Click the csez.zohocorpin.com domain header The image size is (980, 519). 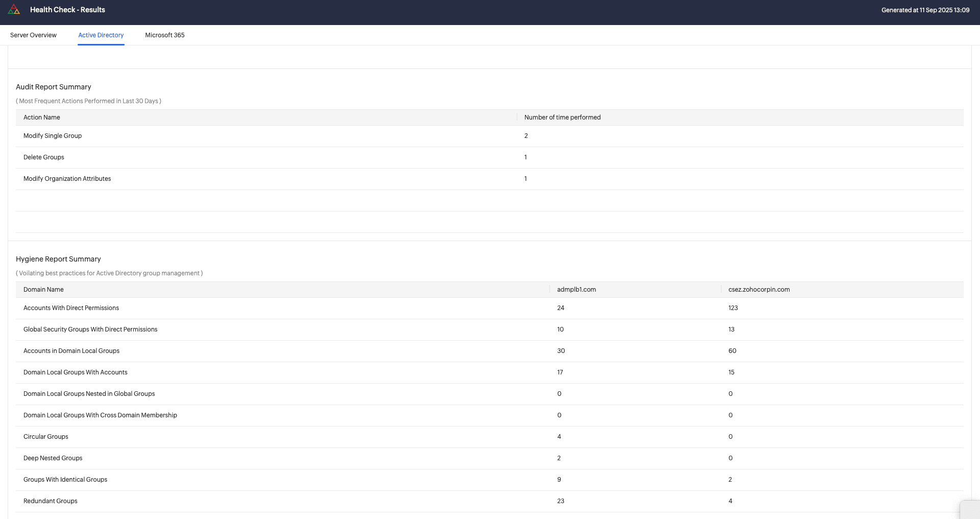click(758, 289)
